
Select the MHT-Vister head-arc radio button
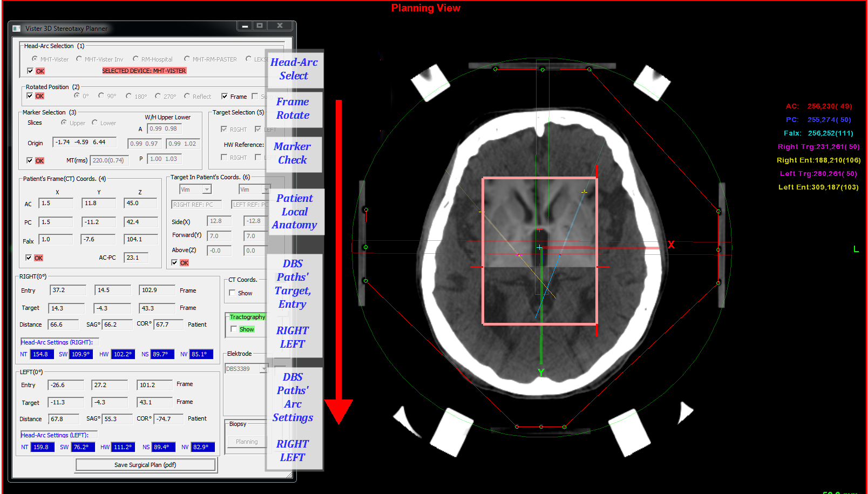click(x=35, y=59)
